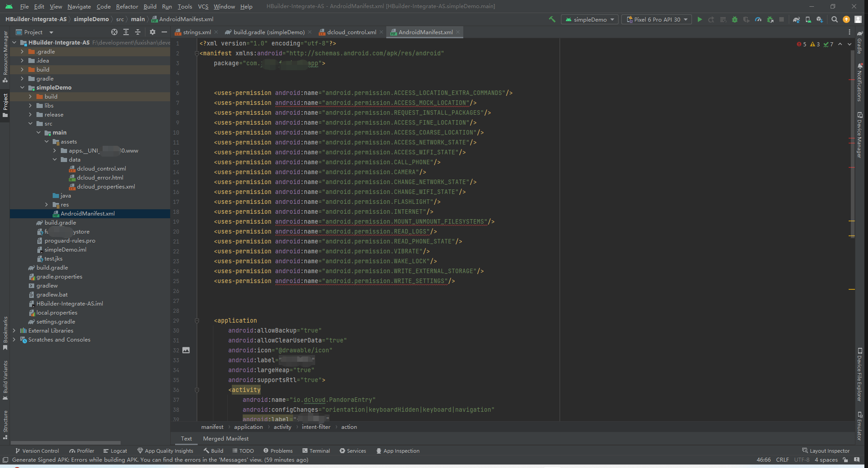Click the editor tabs three-dot menu
The image size is (868, 468).
point(850,32)
